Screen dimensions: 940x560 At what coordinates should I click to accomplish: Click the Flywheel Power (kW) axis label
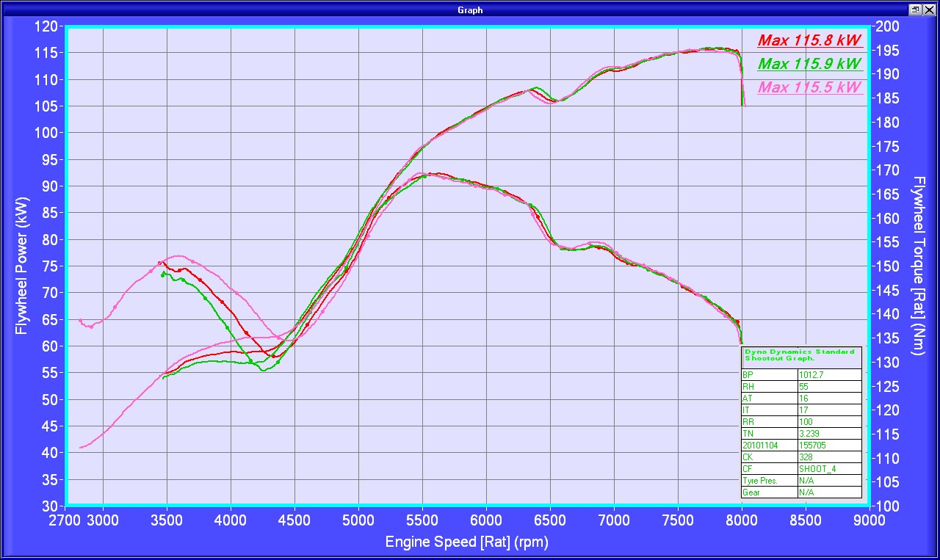tap(22, 265)
